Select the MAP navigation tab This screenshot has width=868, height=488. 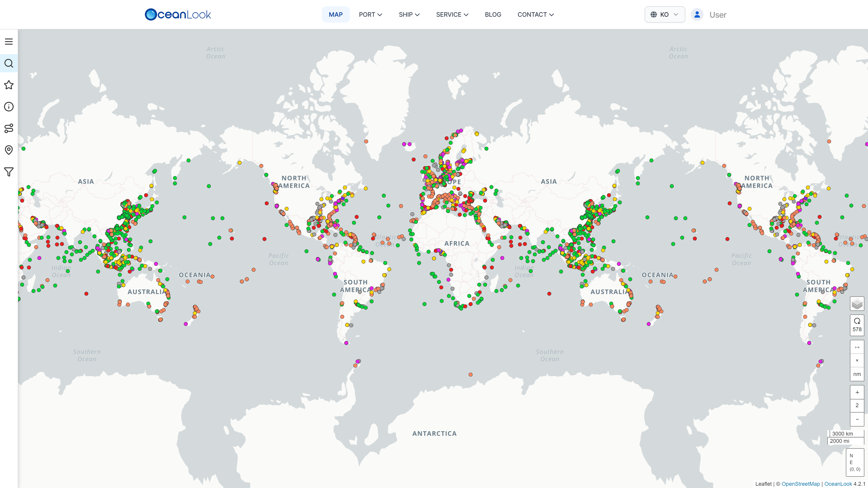point(336,14)
